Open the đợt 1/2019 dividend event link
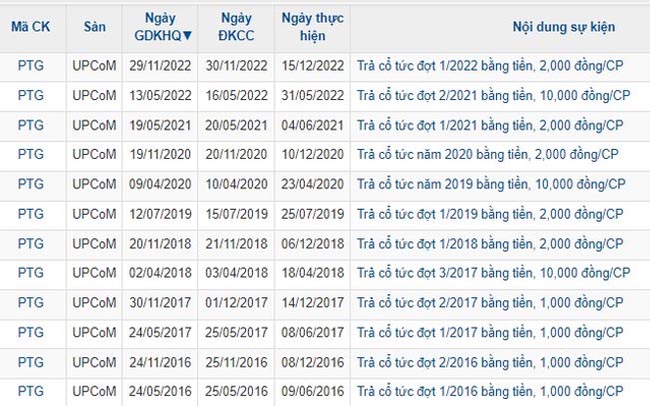Viewport: 650px width, 406px height. point(493,214)
